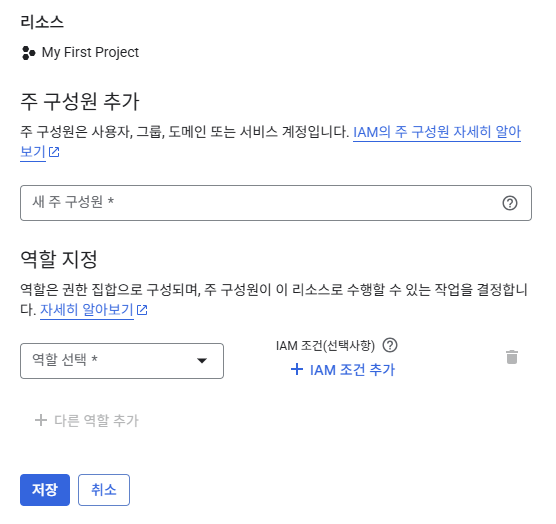The width and height of the screenshot is (556, 524).
Task: Click the external-link icon after 보기
Action: [54, 152]
